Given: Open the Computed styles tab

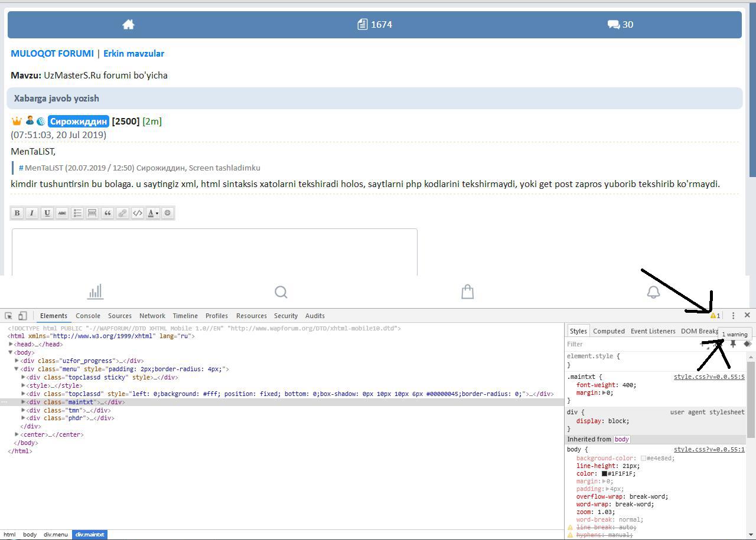Looking at the screenshot, I should click(608, 331).
